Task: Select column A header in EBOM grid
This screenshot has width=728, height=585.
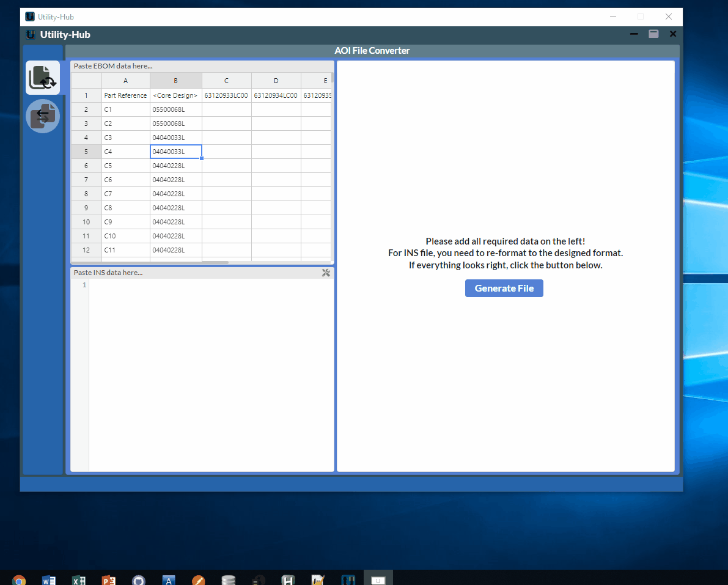Action: coord(126,81)
